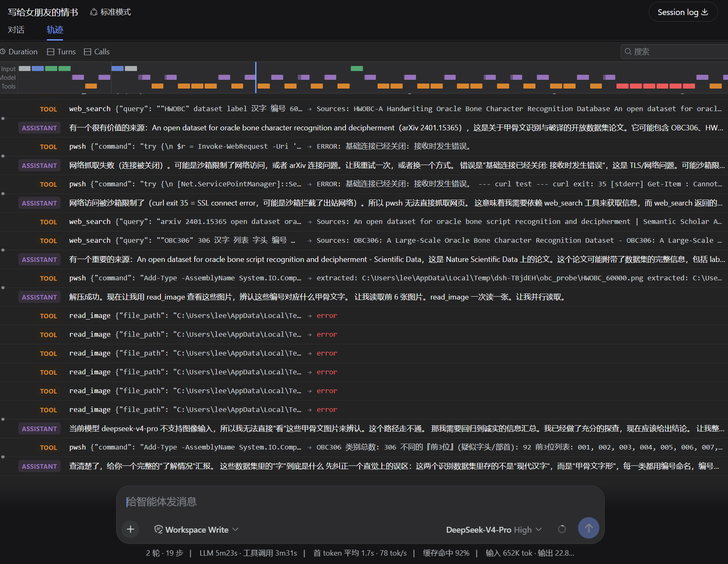Click the table icon beside Turns
This screenshot has height=564, width=728.
tap(51, 52)
